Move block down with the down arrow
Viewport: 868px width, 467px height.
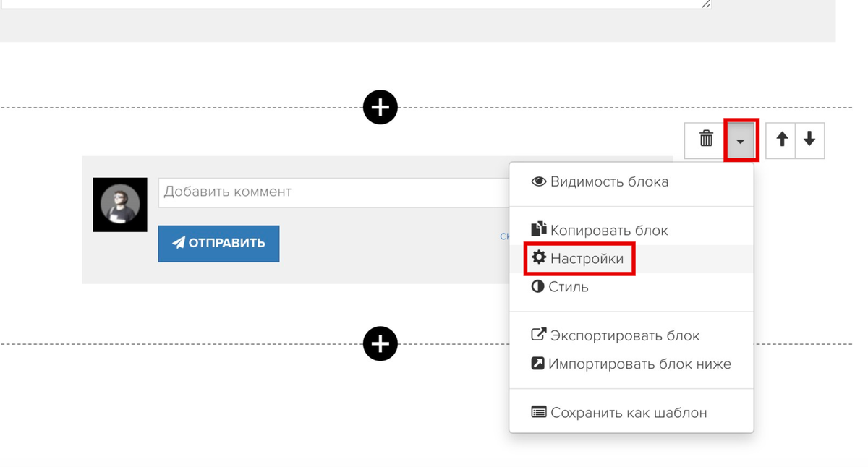point(809,140)
